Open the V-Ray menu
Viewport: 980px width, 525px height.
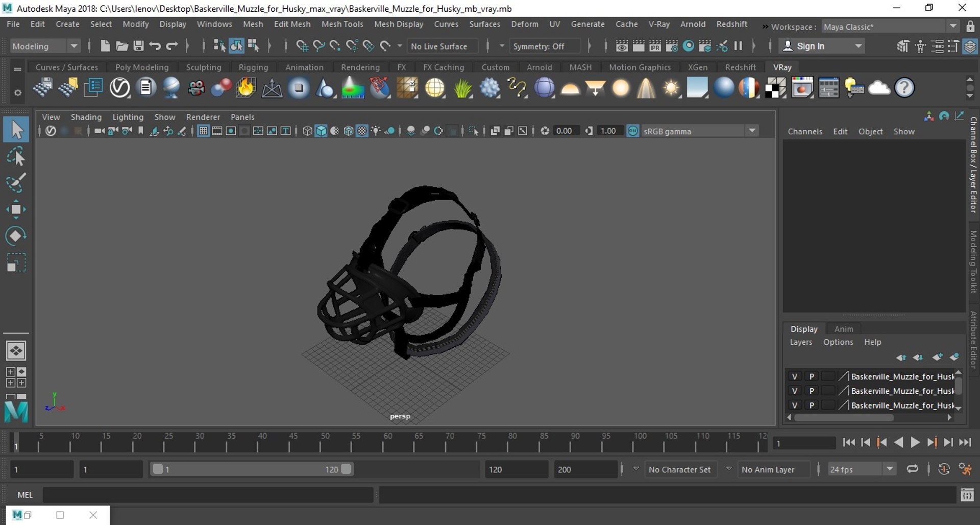click(658, 24)
